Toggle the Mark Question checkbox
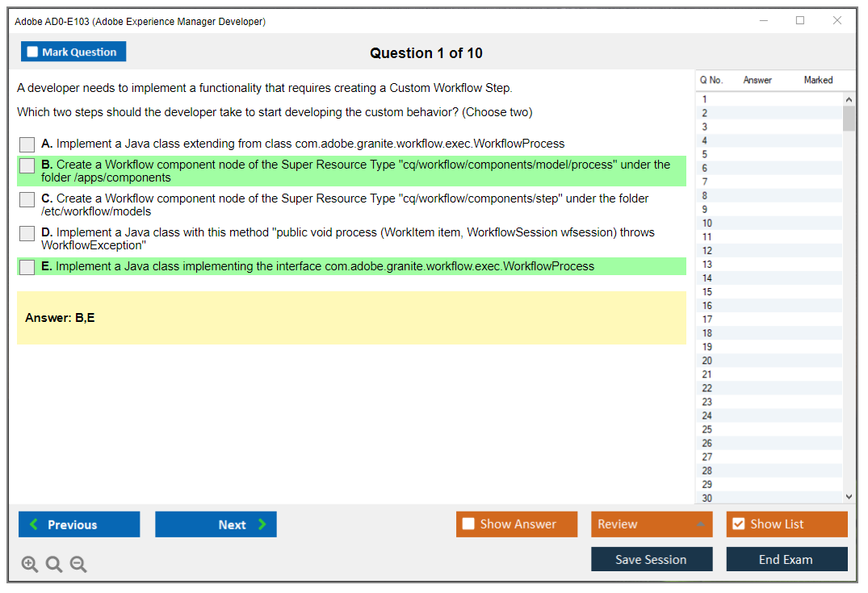The height and width of the screenshot is (593, 868). click(x=33, y=52)
